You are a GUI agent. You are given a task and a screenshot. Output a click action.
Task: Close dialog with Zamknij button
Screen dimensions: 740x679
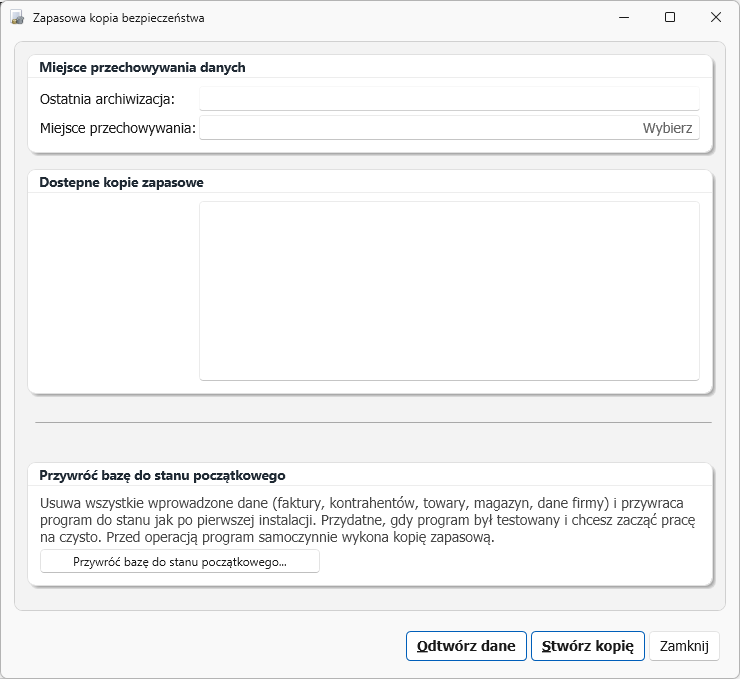coord(684,645)
